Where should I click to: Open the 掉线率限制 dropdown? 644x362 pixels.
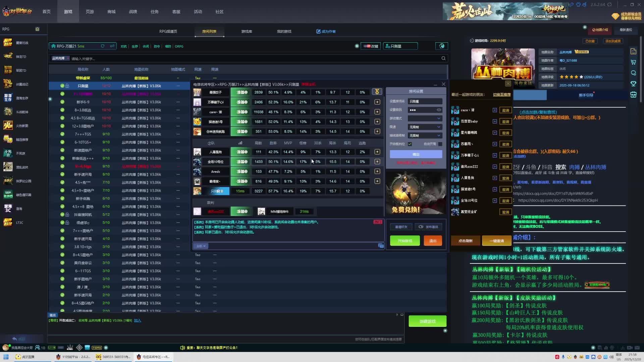425,135
